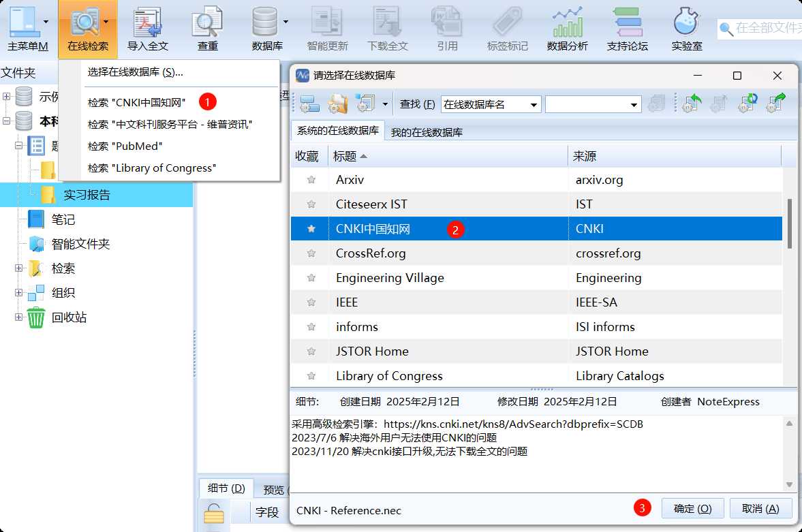Confirm with the 确定 (O) button
This screenshot has width=802, height=532.
pos(692,508)
